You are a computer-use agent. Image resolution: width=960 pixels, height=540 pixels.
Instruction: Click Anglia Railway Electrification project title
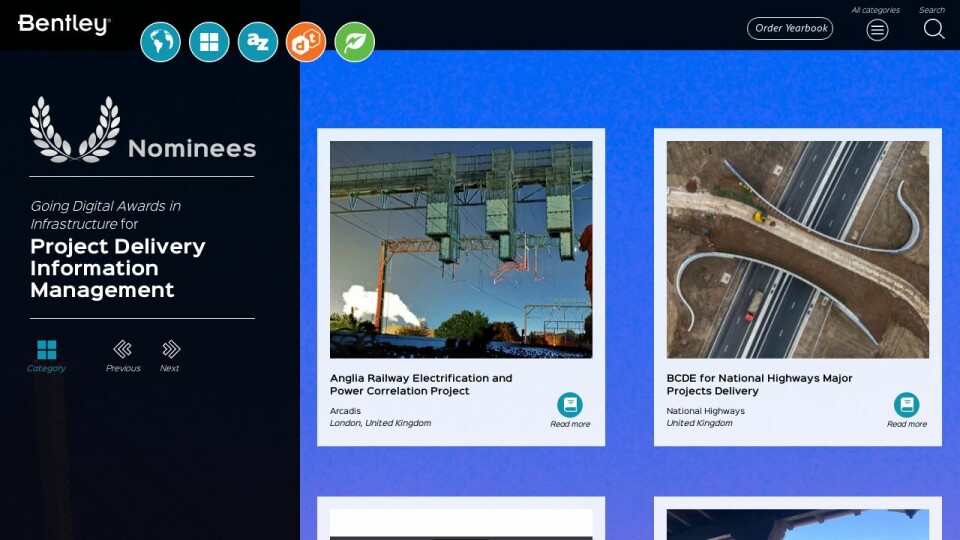pos(421,384)
